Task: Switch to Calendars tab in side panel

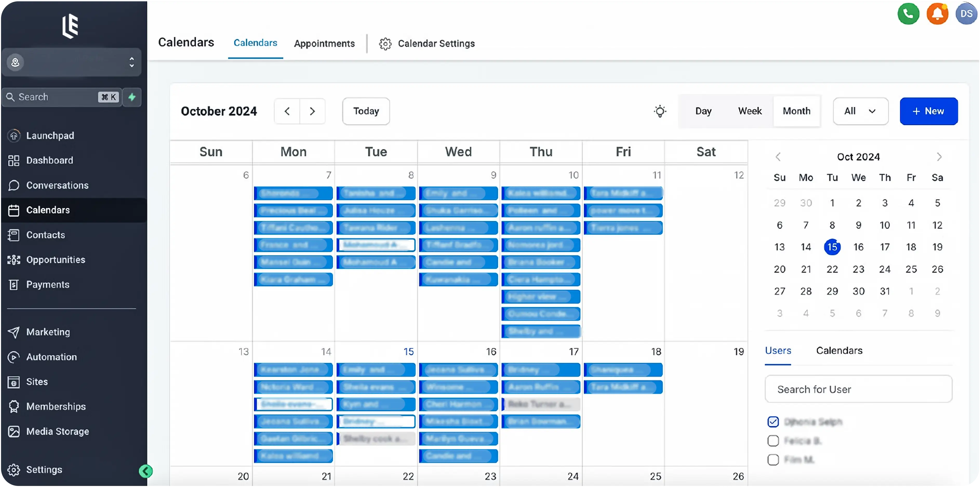Action: click(839, 350)
